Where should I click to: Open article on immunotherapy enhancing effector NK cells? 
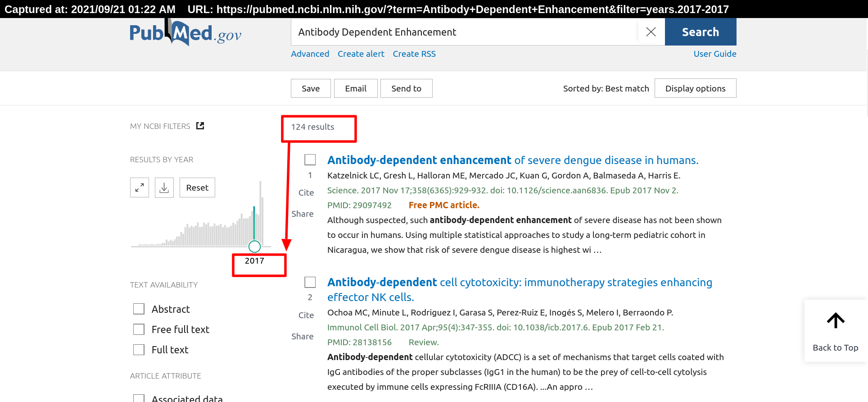pos(520,290)
